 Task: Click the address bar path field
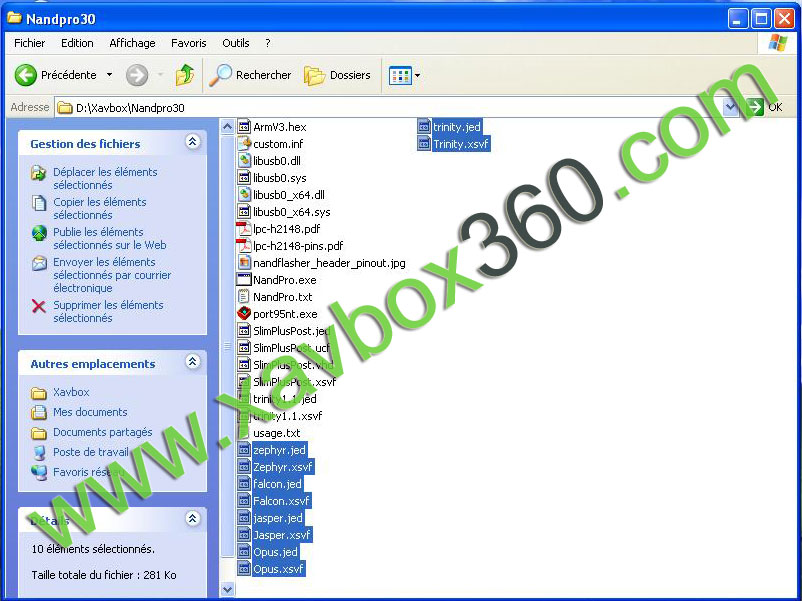(x=389, y=107)
